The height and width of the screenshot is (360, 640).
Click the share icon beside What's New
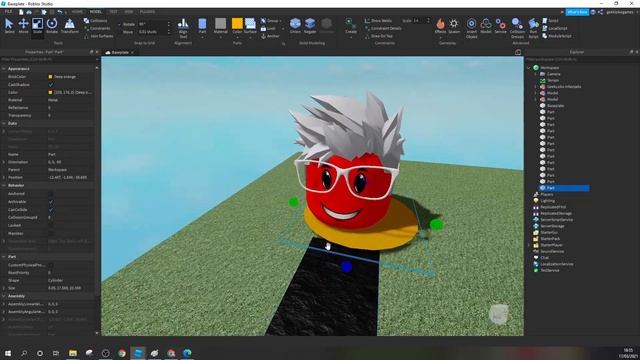pyautogui.click(x=600, y=12)
